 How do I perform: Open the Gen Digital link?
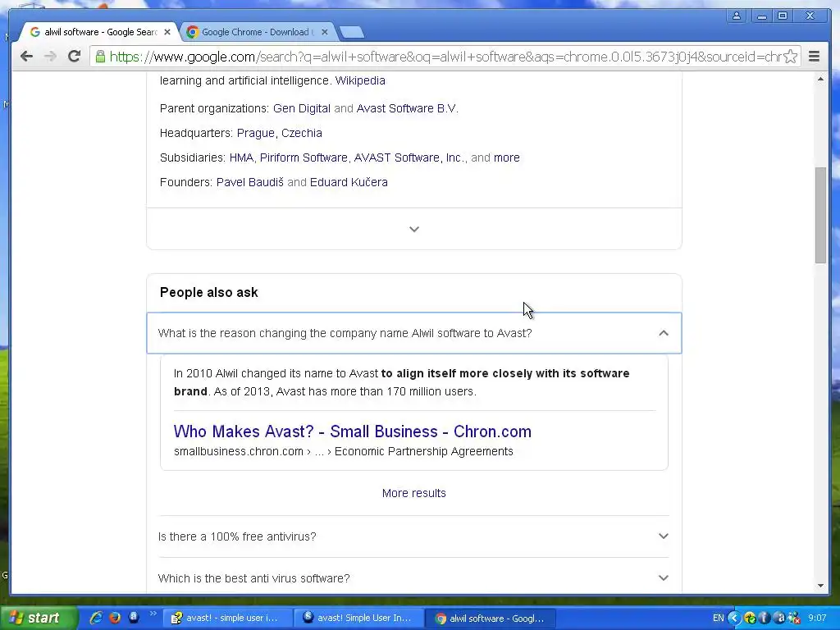pyautogui.click(x=302, y=108)
